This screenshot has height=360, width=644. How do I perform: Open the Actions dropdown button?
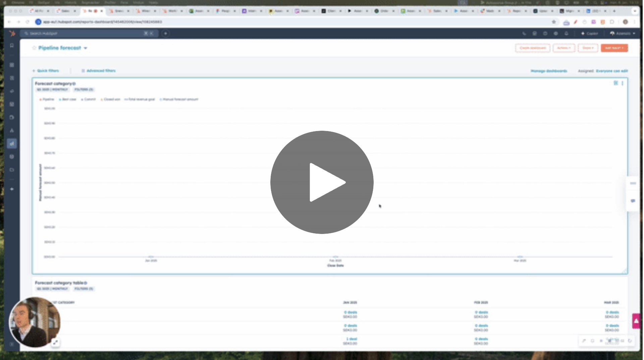pyautogui.click(x=563, y=48)
